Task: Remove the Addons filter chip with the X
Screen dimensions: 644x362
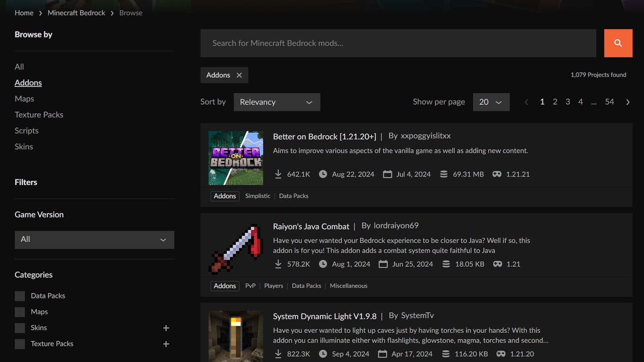Action: (x=239, y=75)
